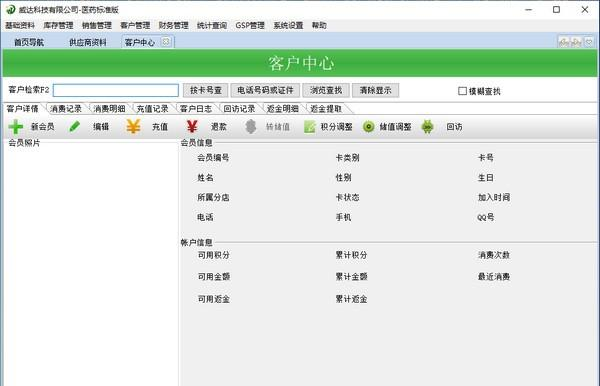Screen dimensions: 600x386
Task: Click the 清除显示 button
Action: (x=375, y=90)
